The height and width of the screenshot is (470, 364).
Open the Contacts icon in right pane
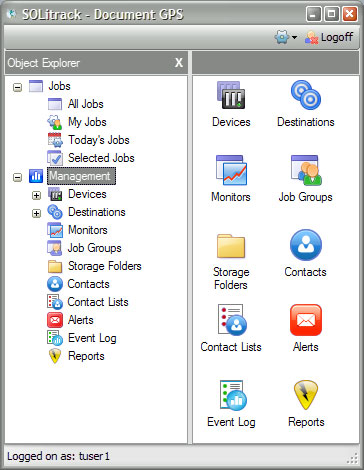click(x=306, y=245)
